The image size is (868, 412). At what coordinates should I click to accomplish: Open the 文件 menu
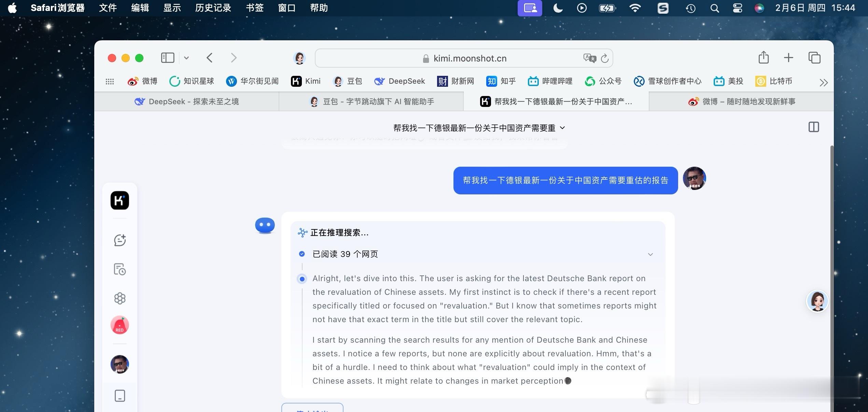tap(108, 8)
